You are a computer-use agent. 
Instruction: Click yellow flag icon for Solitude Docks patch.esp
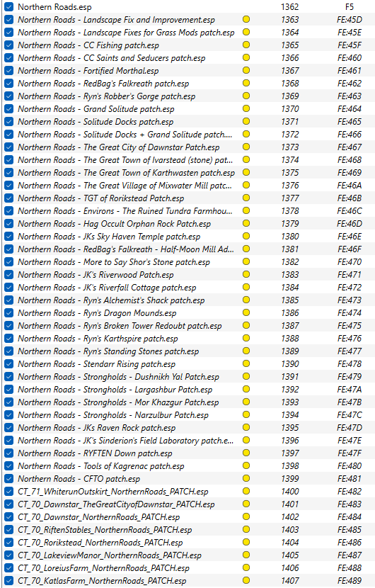246,122
